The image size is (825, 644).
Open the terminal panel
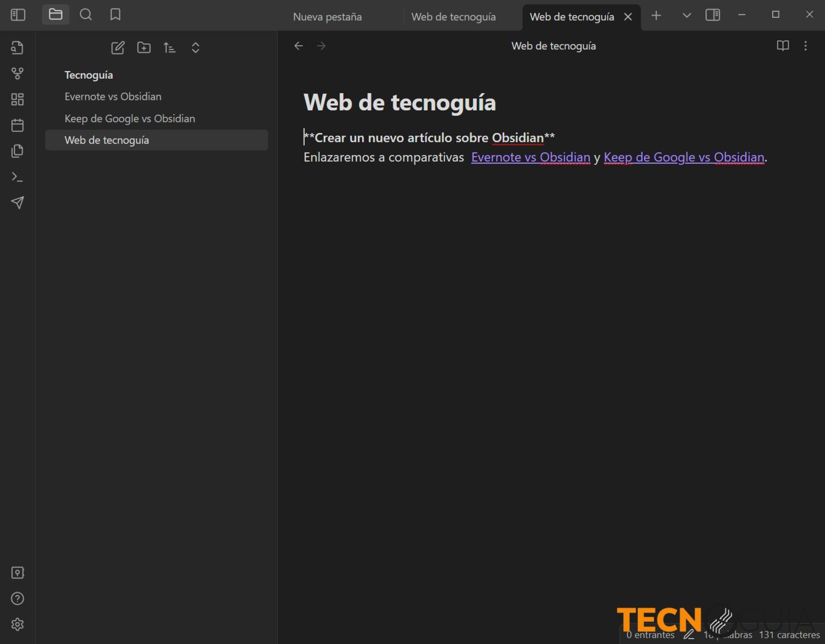pos(17,177)
